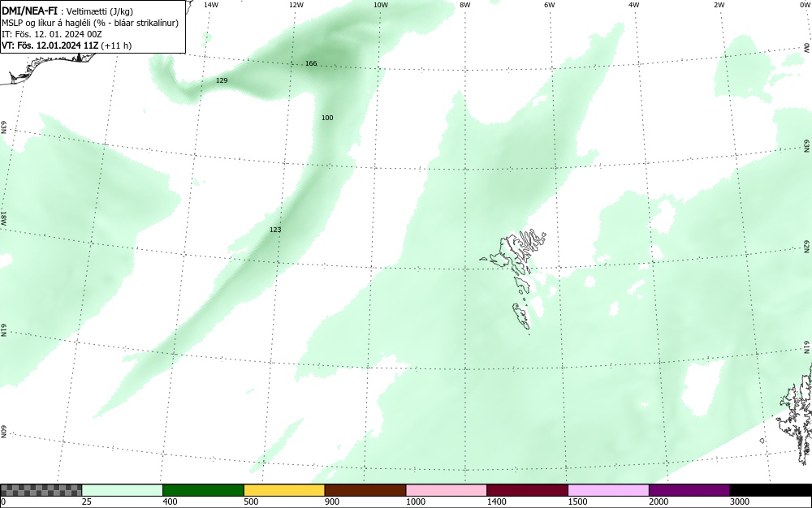Click the VT: Fös. 12.01.2024 11Z line
The width and height of the screenshot is (812, 508).
67,45
